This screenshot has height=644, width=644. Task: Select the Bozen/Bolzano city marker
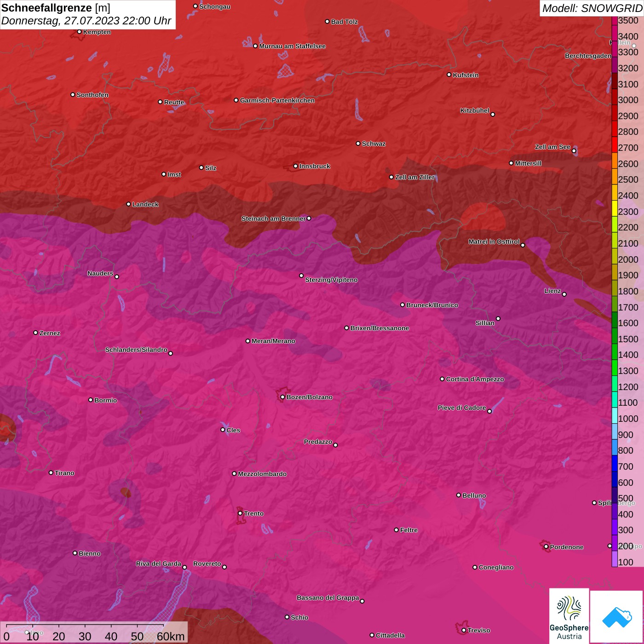tap(282, 397)
